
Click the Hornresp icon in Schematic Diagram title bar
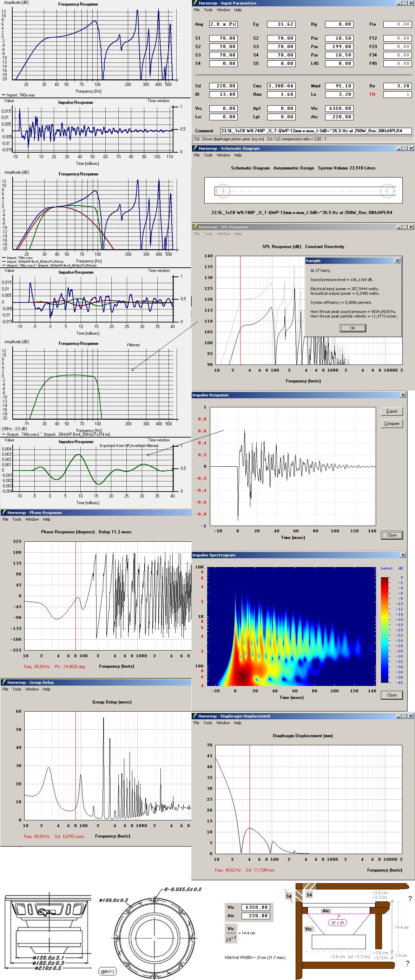point(195,148)
